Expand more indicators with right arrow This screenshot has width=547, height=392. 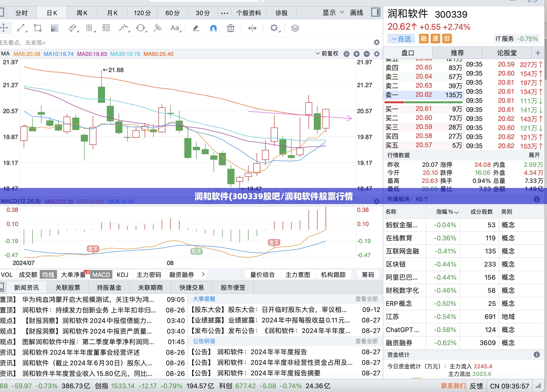203,274
